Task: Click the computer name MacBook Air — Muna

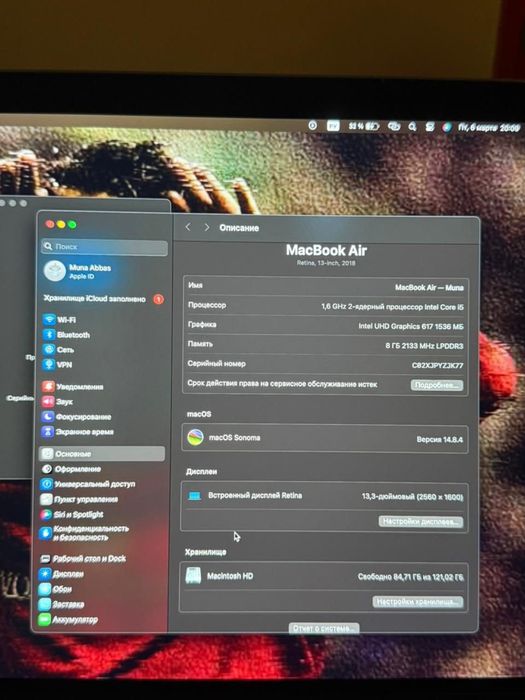Action: pos(429,288)
